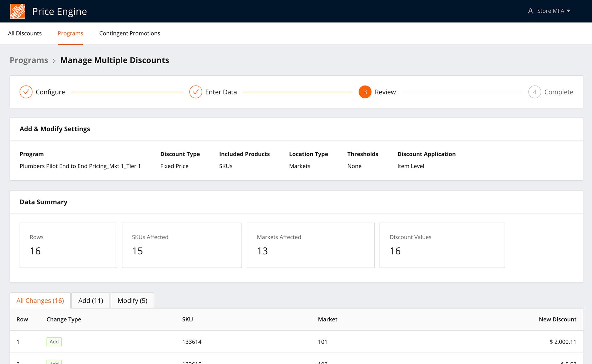Click the Configure step checkmark circle
The height and width of the screenshot is (364, 592).
pos(26,92)
